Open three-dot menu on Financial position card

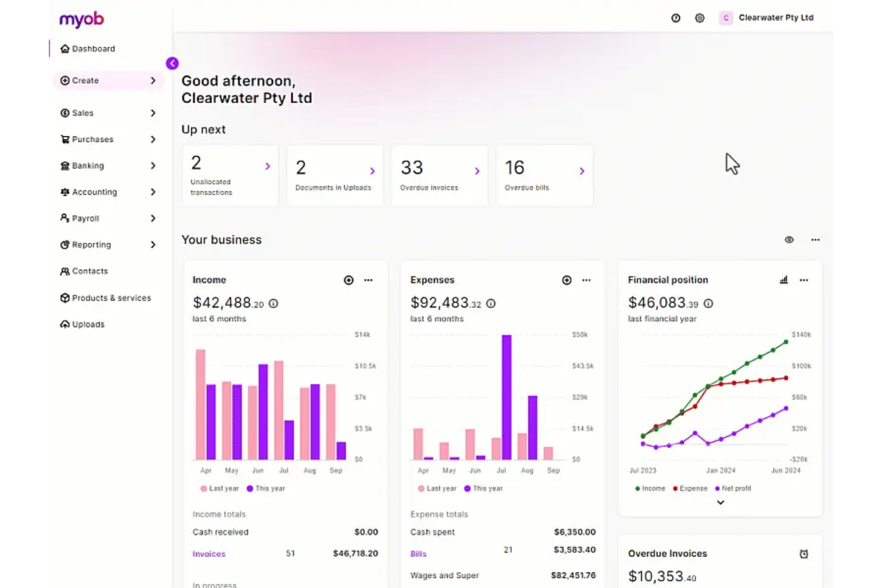point(804,280)
